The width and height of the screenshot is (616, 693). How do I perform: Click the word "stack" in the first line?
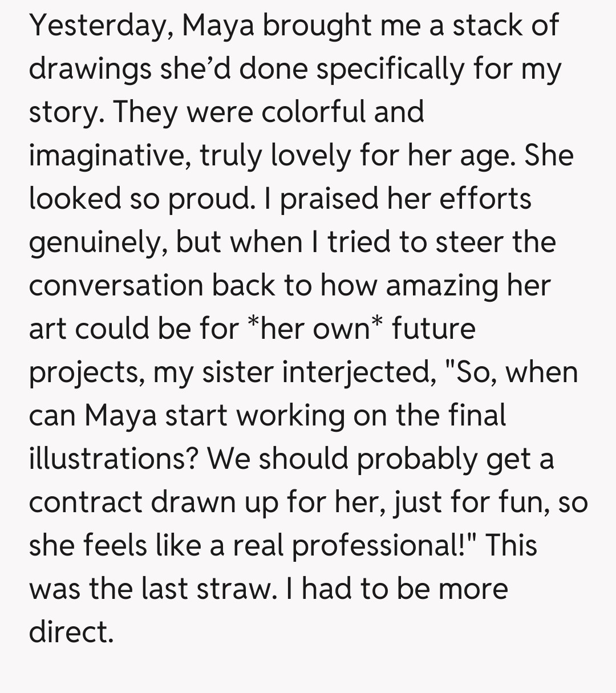coord(486,26)
